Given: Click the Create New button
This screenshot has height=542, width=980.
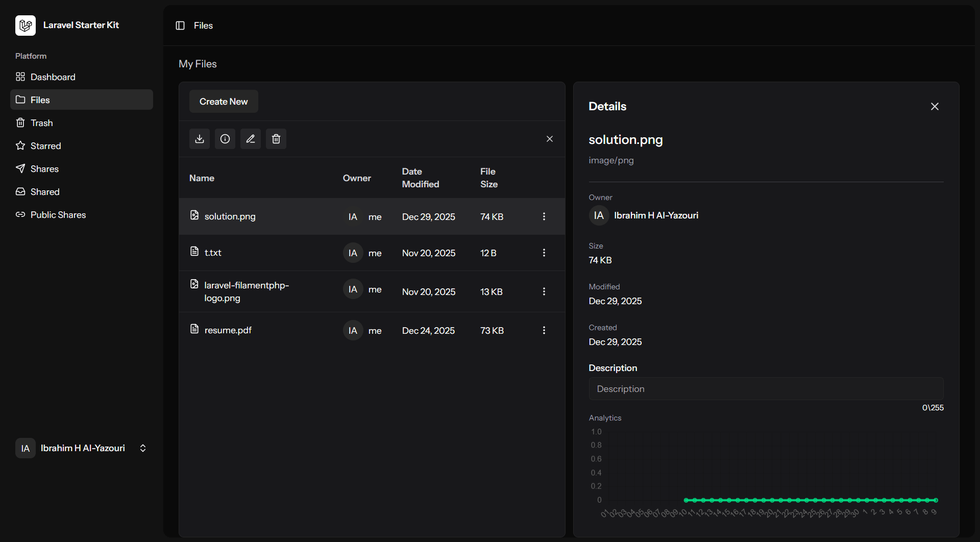Looking at the screenshot, I should coord(224,102).
